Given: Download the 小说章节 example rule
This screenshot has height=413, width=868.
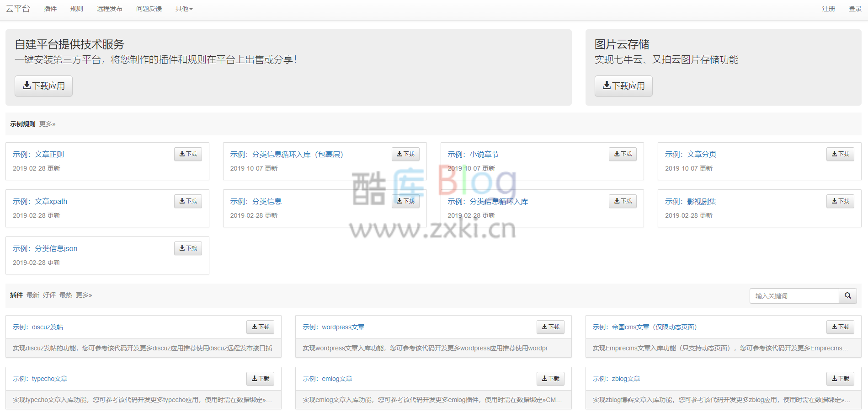Looking at the screenshot, I should click(x=622, y=154).
